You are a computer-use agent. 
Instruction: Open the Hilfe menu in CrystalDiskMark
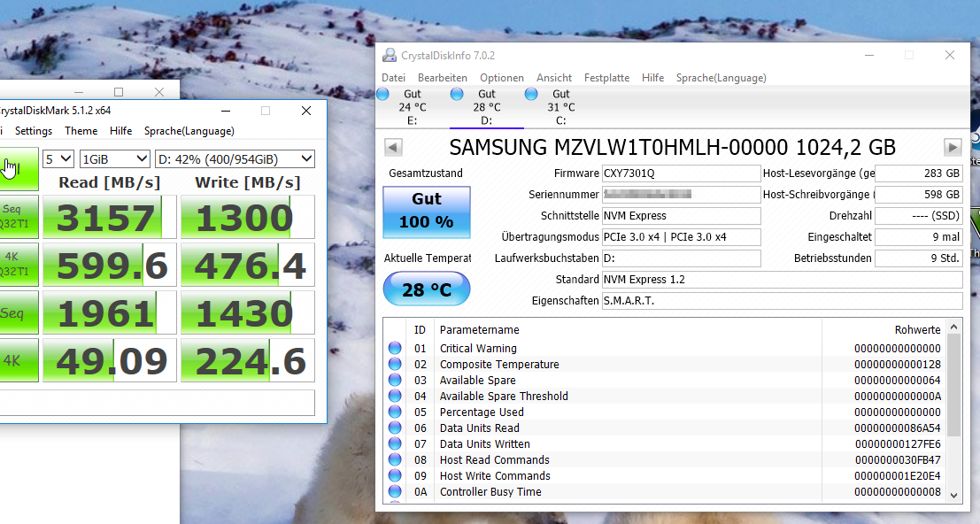tap(120, 130)
